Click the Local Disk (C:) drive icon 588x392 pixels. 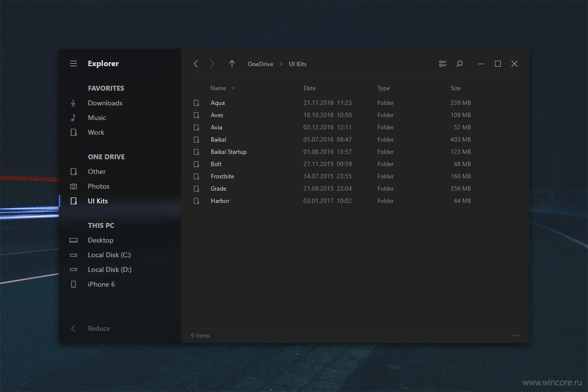[x=73, y=255]
